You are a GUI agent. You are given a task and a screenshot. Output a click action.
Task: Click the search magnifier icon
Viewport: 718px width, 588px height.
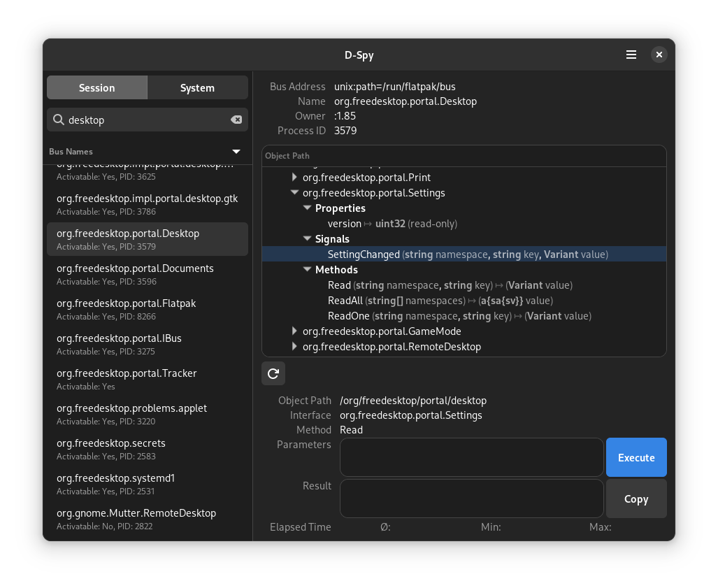[59, 120]
